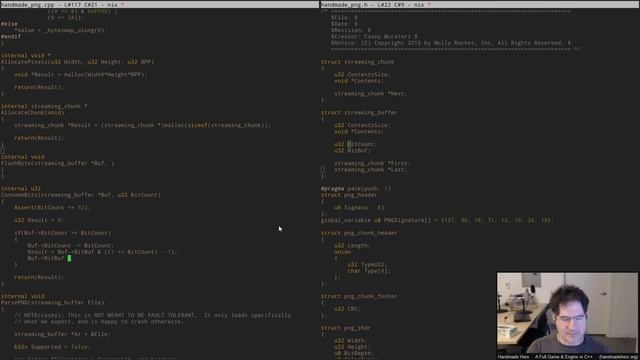The height and width of the screenshot is (360, 640).
Task: Click the 'A Full Game & Engine in C++' caption
Action: [564, 357]
